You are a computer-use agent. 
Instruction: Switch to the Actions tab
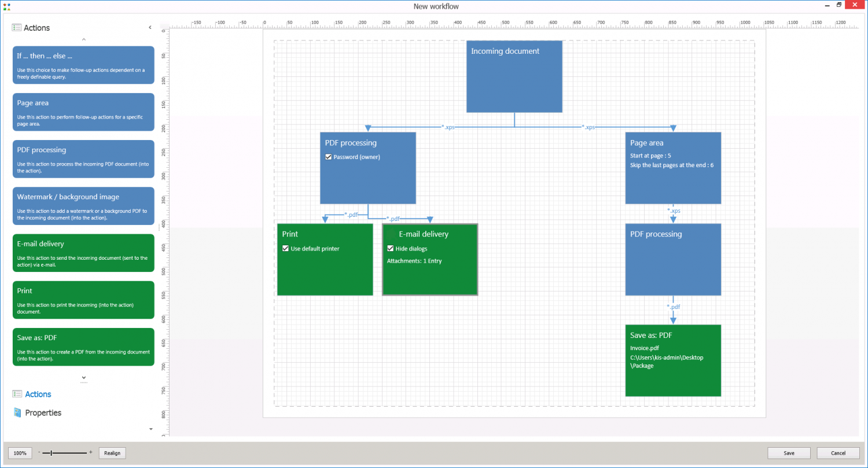[x=38, y=393]
